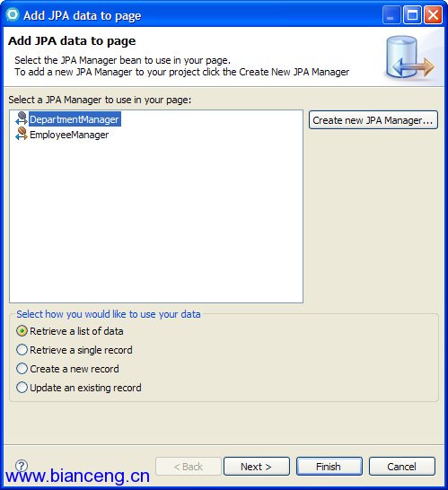This screenshot has height=490, width=448.
Task: Click the Back button
Action: [189, 467]
